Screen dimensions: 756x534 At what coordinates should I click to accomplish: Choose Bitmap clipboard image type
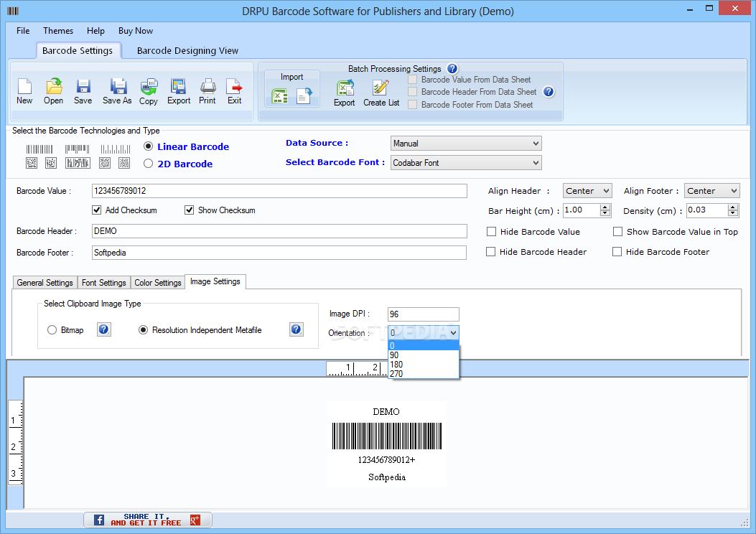pyautogui.click(x=52, y=330)
